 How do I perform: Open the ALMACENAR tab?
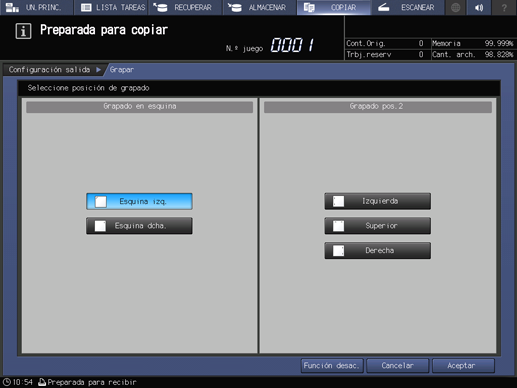click(259, 7)
